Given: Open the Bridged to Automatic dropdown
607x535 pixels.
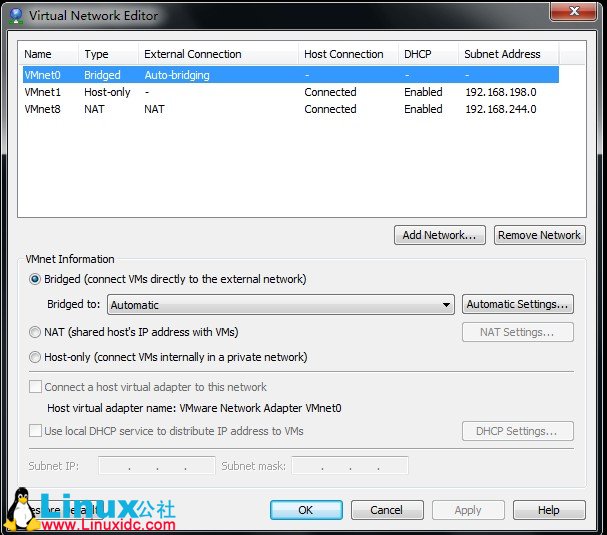Looking at the screenshot, I should (281, 305).
